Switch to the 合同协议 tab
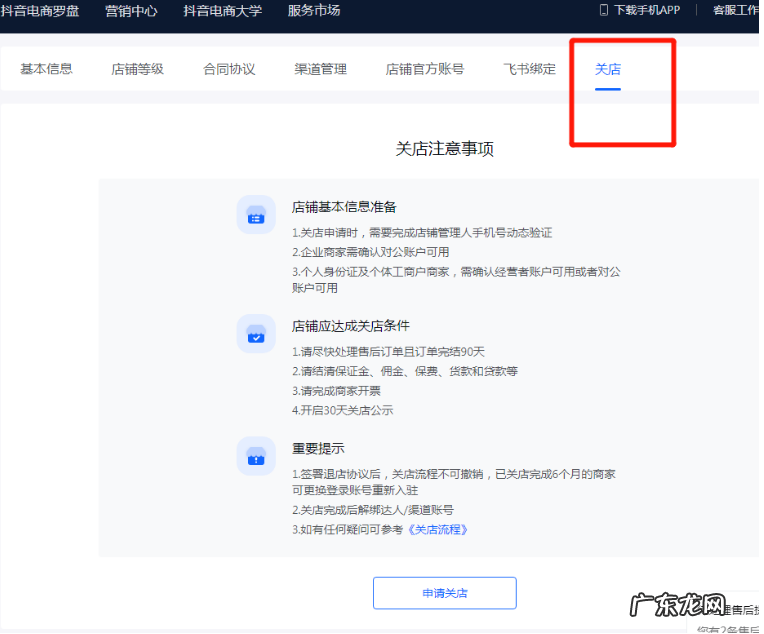Image resolution: width=764 pixels, height=634 pixels. pos(229,69)
